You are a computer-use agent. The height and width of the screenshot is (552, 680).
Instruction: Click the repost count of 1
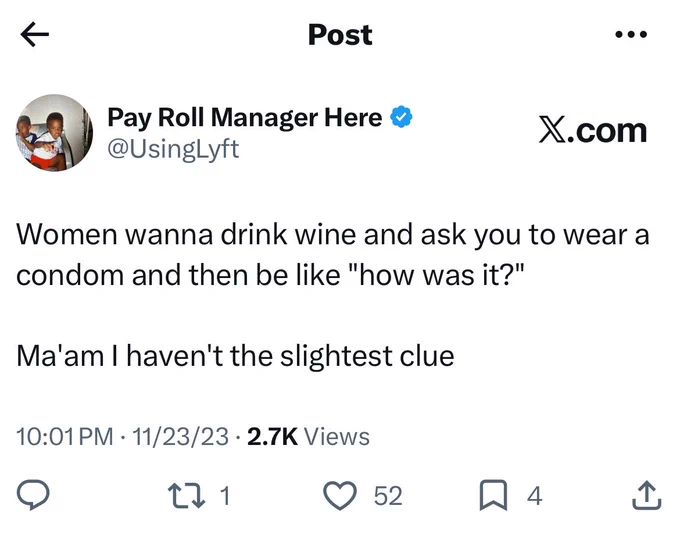tap(224, 495)
